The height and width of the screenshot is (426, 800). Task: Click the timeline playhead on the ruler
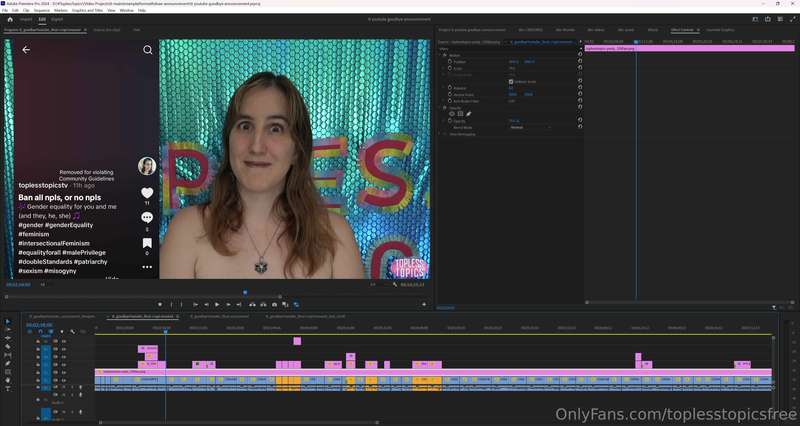click(x=165, y=332)
